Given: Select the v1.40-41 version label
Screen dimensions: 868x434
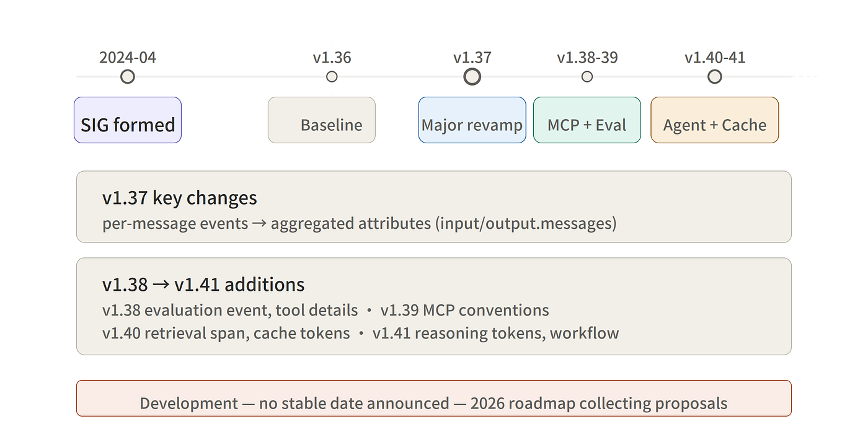Looking at the screenshot, I should point(715,58).
